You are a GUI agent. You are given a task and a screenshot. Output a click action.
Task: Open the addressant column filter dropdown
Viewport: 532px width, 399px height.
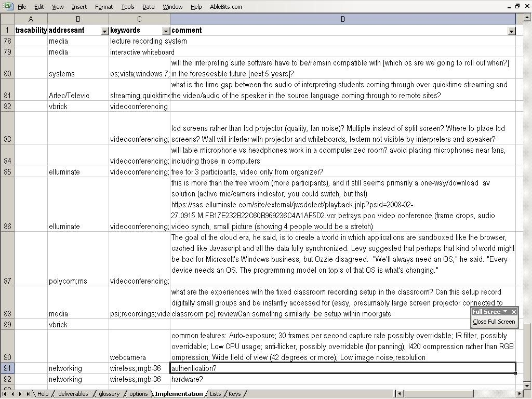(104, 31)
